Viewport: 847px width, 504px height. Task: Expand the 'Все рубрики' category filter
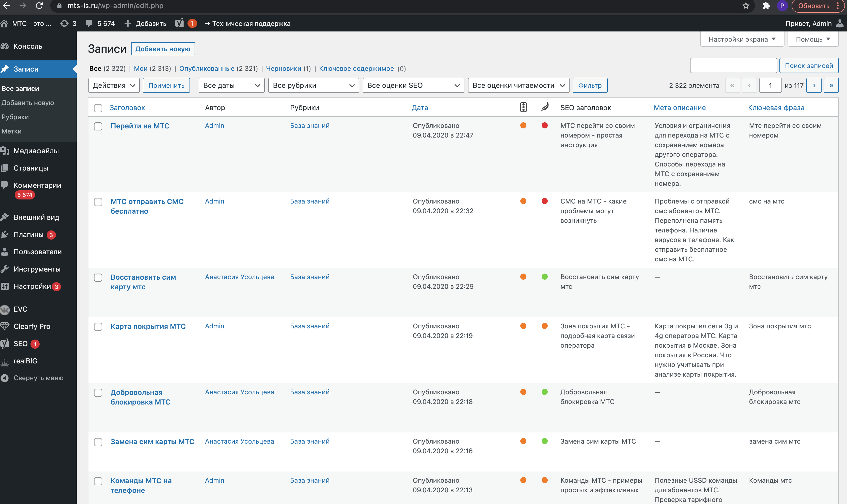[313, 85]
